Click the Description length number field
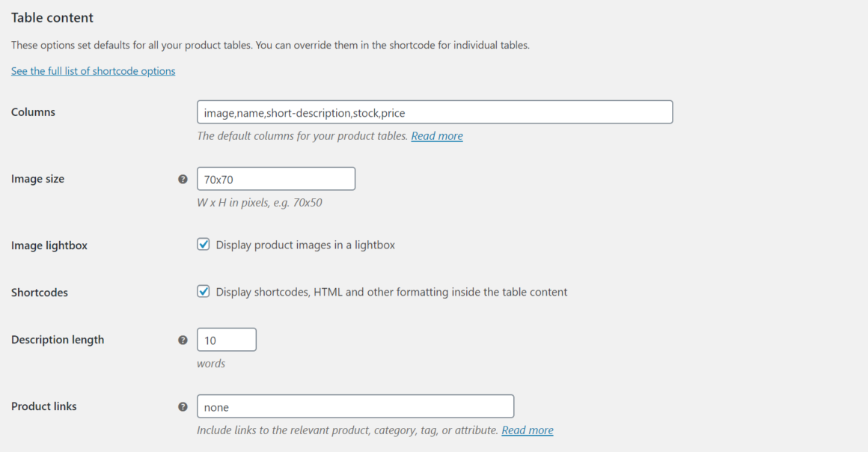 [x=226, y=339]
